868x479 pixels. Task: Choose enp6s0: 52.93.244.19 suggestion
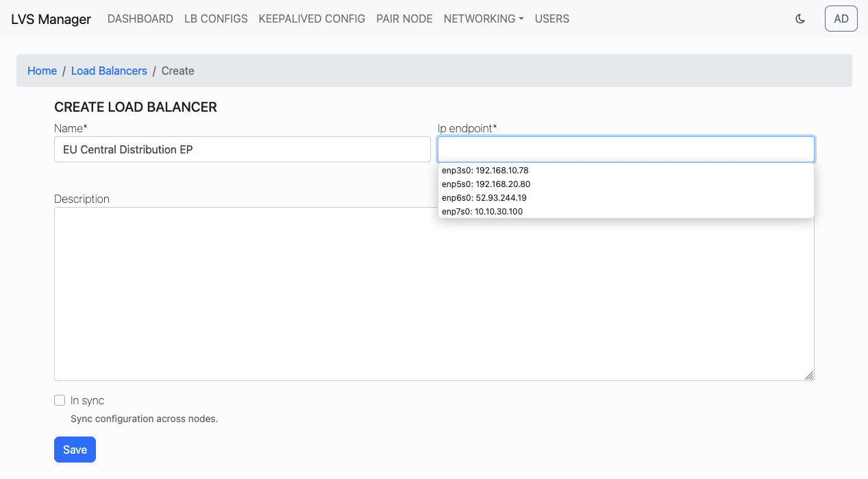[625, 197]
